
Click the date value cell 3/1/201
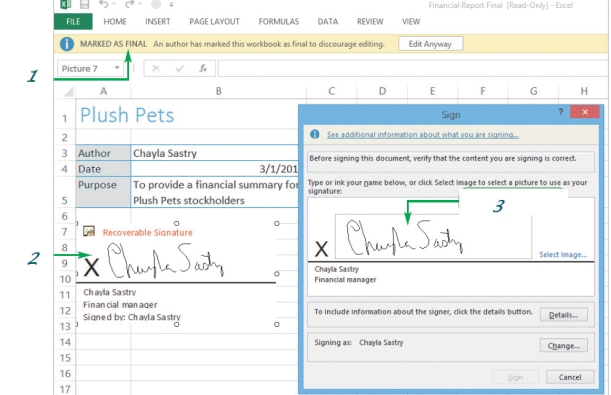215,169
